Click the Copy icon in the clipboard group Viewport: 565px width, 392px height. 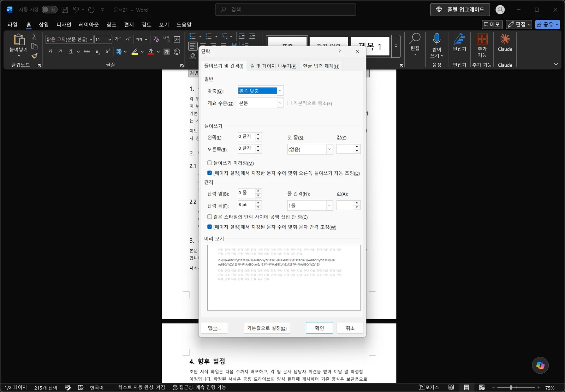click(34, 46)
